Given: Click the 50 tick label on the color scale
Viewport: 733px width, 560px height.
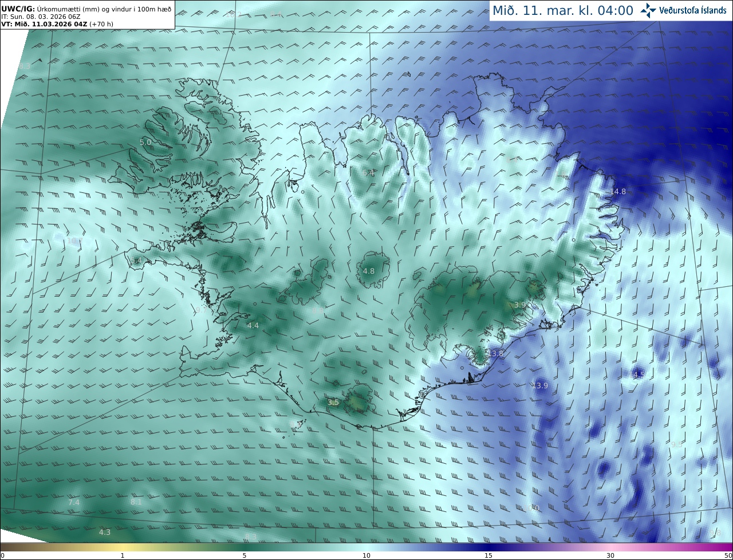Looking at the screenshot, I should pyautogui.click(x=728, y=555).
